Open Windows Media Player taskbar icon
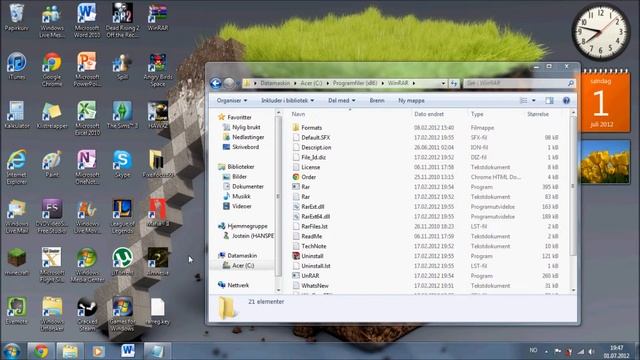Image resolution: width=640 pixels, height=360 pixels. click(98, 351)
